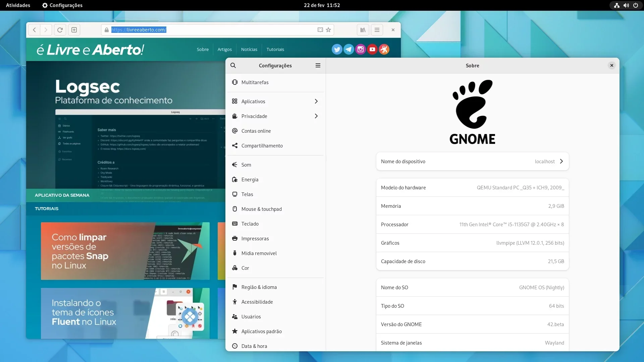Select Telas display settings
644x362 pixels.
coord(275,194)
